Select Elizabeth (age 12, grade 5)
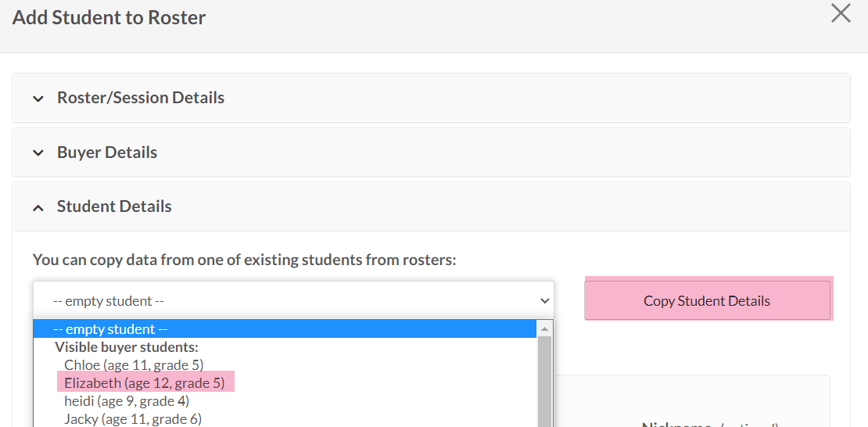 [x=145, y=382]
